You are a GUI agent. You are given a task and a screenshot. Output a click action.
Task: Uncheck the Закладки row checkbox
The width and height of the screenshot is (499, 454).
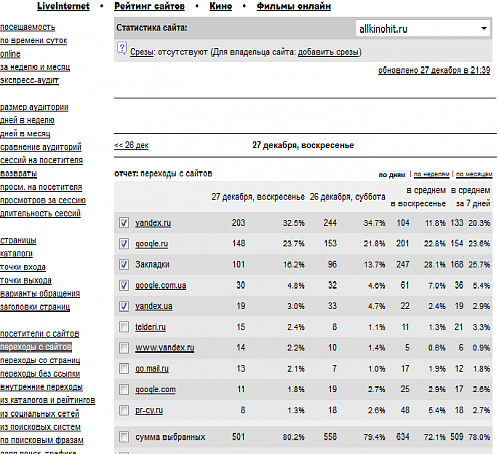[124, 265]
